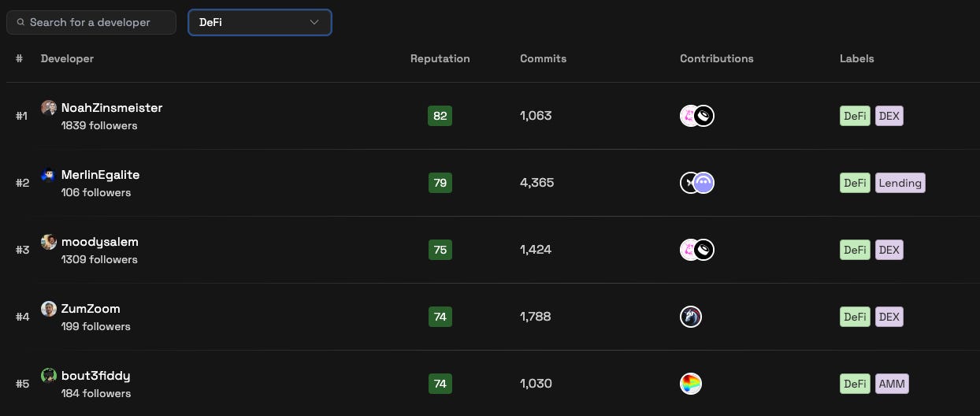Click moodysalem's profile avatar
The height and width of the screenshot is (416, 980).
[49, 242]
